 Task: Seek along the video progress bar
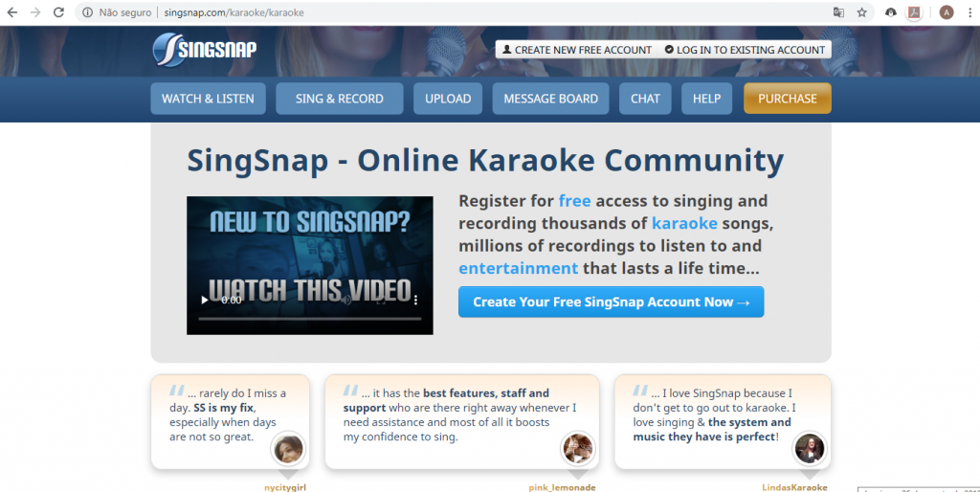(x=310, y=319)
